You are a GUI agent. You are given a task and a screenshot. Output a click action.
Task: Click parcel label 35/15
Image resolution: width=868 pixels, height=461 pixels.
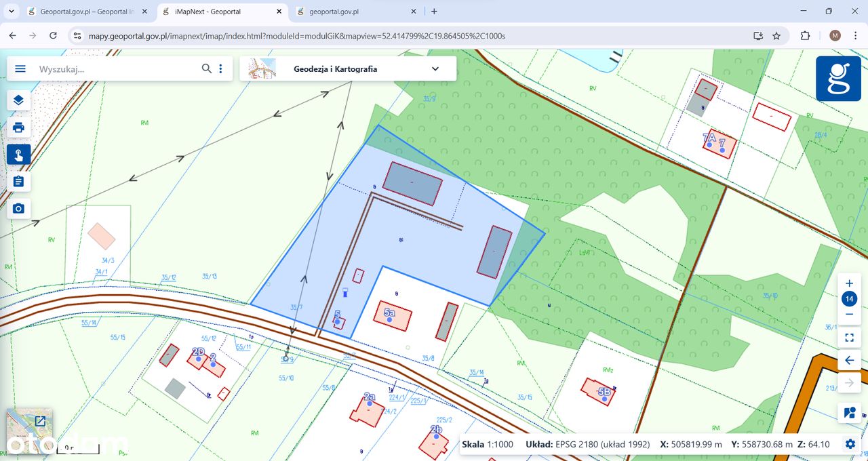[525, 397]
